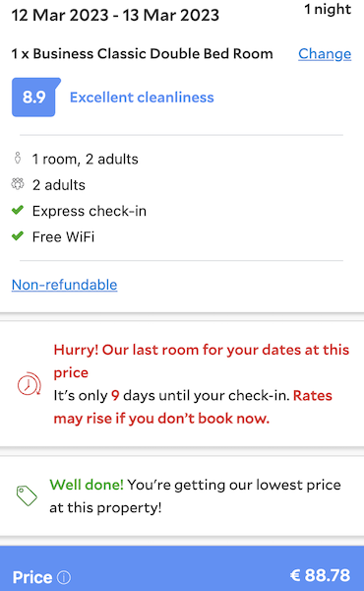This screenshot has width=364, height=591.
Task: Click the Rates may rise warning text
Action: [x=193, y=407]
